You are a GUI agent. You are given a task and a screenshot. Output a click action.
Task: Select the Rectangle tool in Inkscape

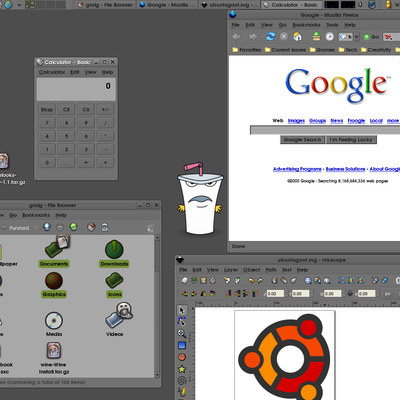182,345
